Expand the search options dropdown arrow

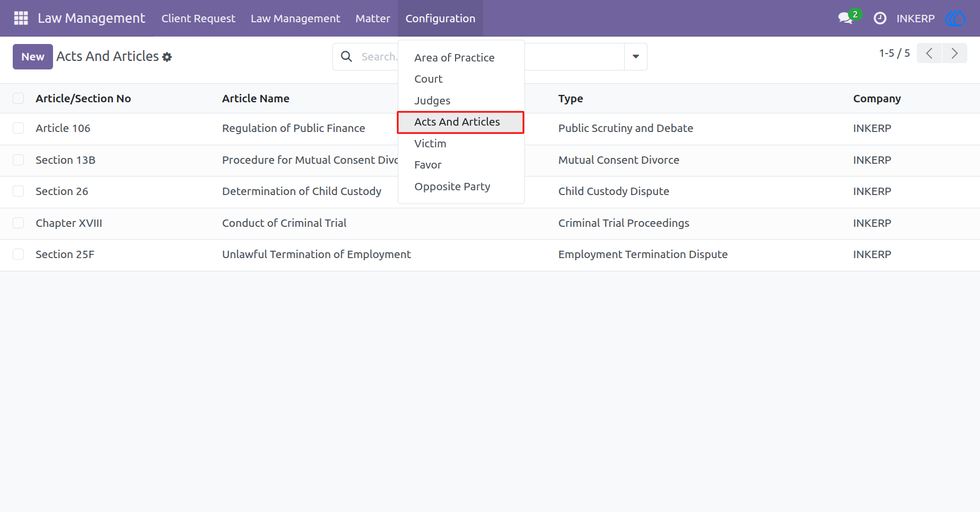(x=635, y=57)
